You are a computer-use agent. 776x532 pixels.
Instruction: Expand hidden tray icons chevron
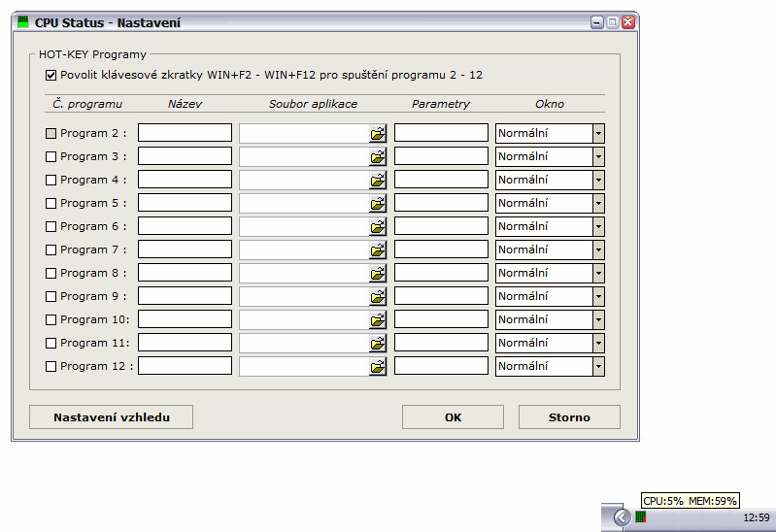622,517
